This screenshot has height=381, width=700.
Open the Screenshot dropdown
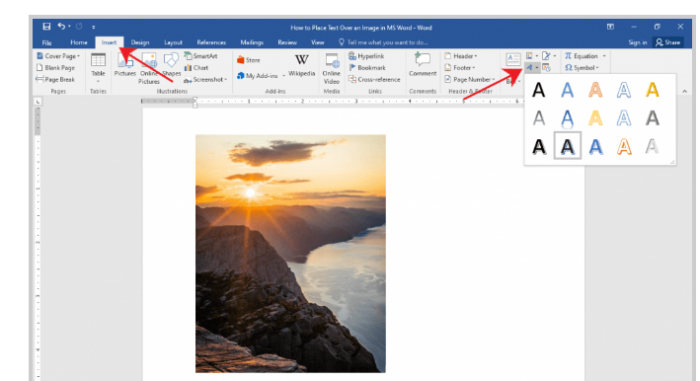[206, 79]
